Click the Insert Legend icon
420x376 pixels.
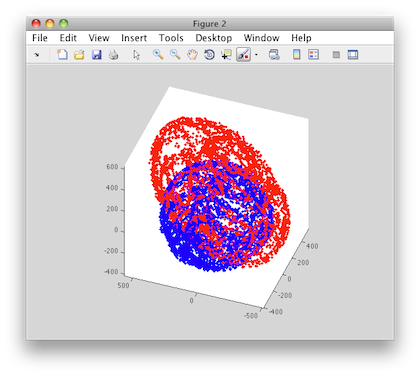tap(313, 55)
